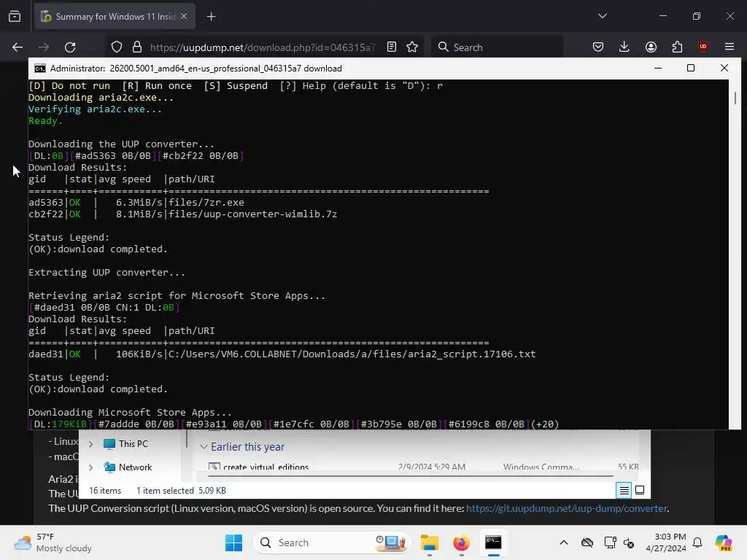Viewport: 747px width, 560px height.
Task: Show hidden tray icons
Action: [564, 542]
